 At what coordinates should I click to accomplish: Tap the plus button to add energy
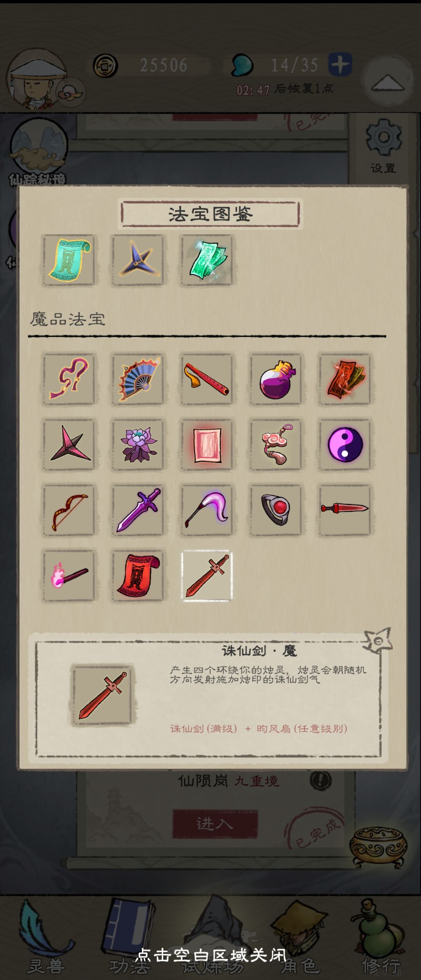click(340, 64)
